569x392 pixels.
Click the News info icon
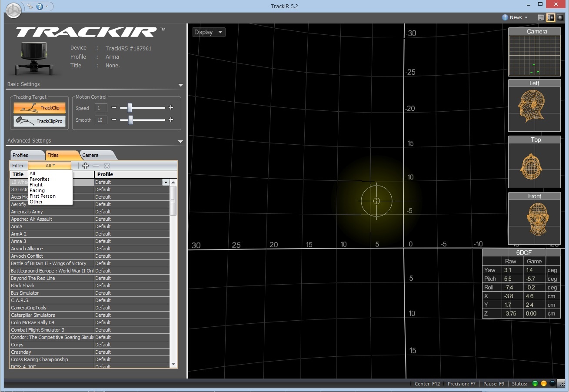(505, 17)
